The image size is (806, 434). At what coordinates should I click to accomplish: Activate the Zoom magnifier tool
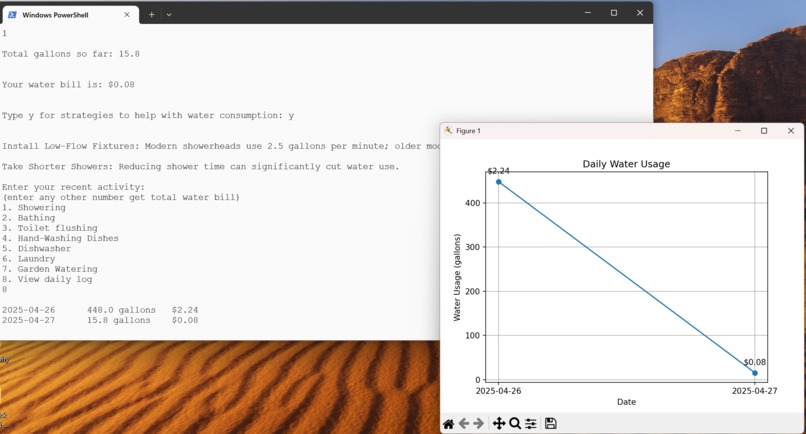[x=515, y=424]
